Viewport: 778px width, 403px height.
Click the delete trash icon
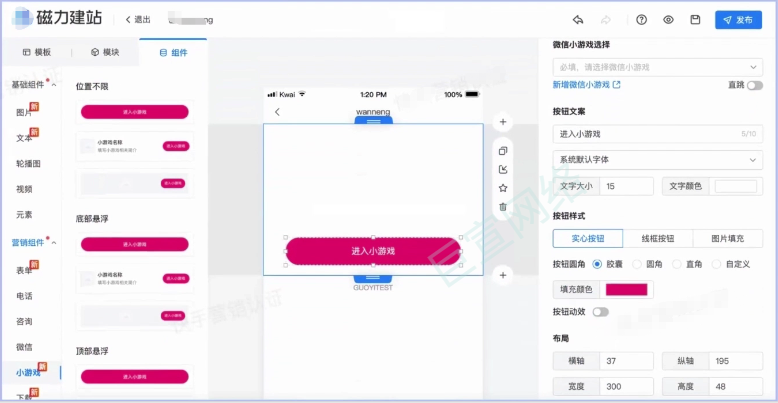tap(503, 207)
